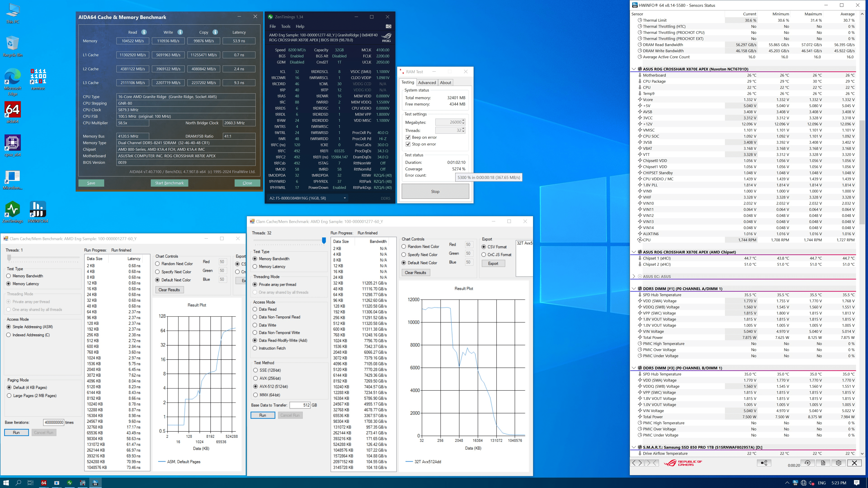Viewport: 868px width, 488px height.
Task: Click HWiNFO collapse columns arrows button
Action: (x=651, y=463)
